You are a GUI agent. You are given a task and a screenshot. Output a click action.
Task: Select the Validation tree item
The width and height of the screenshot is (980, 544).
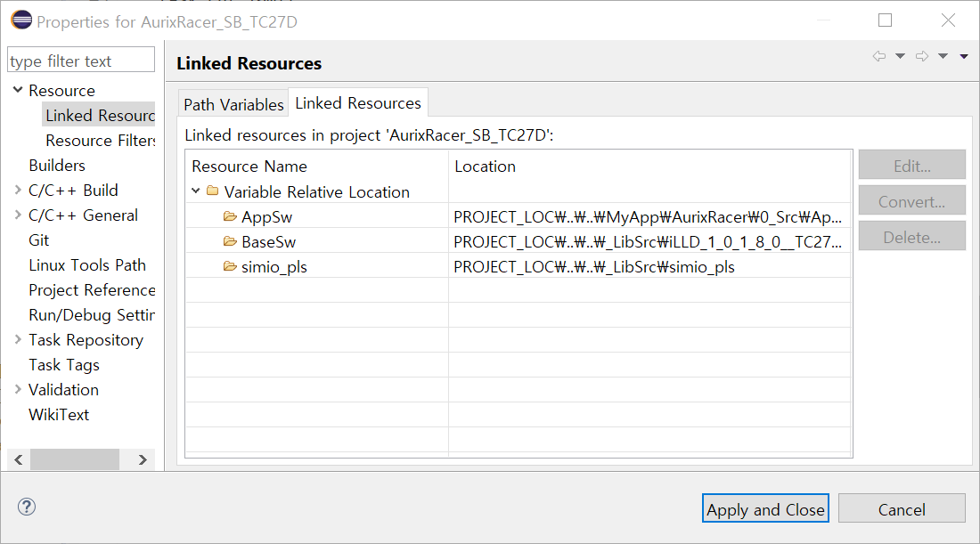[x=63, y=389]
